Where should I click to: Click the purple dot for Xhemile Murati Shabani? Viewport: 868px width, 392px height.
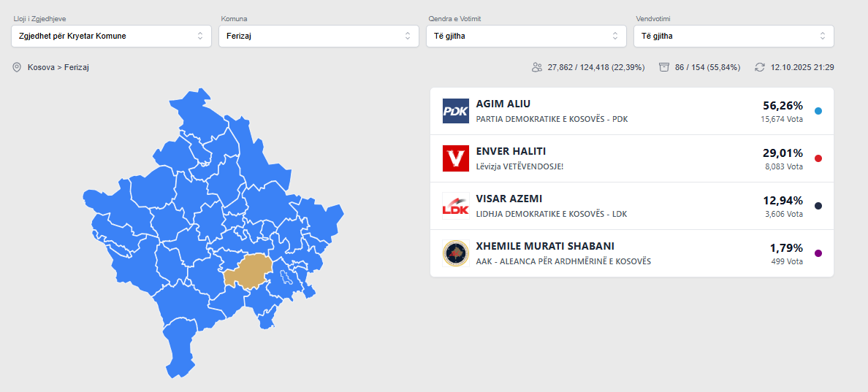818,253
